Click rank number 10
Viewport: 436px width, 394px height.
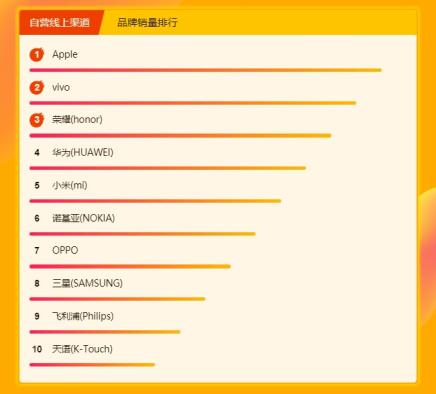pos(37,349)
